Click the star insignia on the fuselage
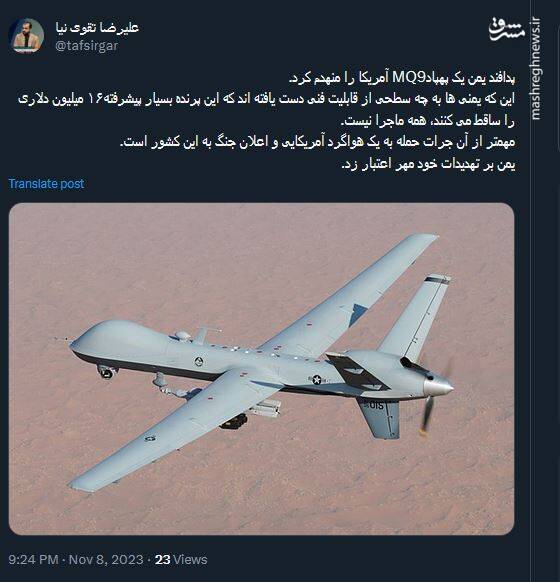The width and height of the screenshot is (560, 582). 317,379
